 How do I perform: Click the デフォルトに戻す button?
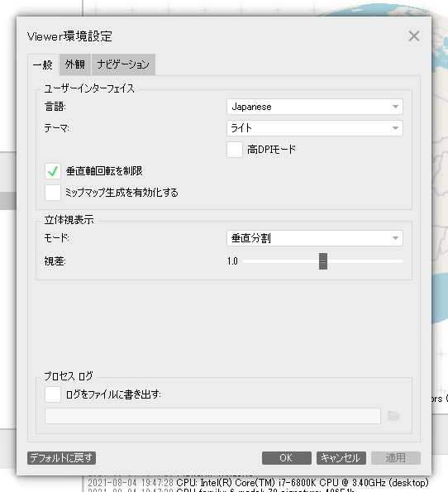point(61,458)
